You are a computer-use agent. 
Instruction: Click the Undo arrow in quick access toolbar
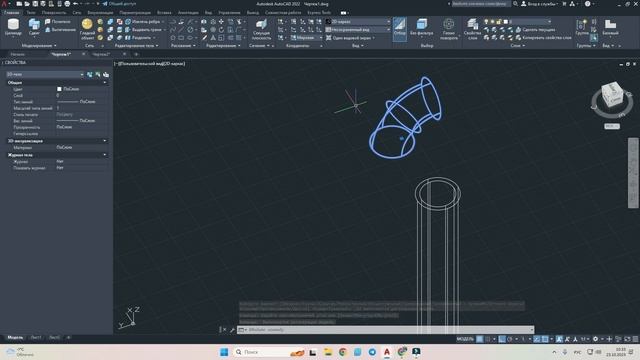76,4
